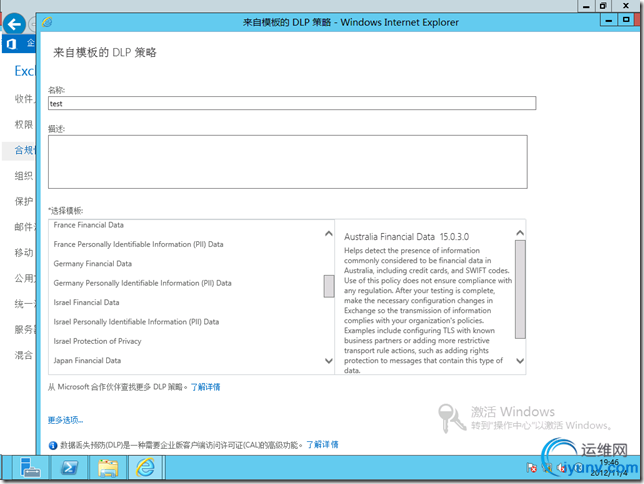Open 混合 section in background Exchange sidebar
This screenshot has height=484, width=644.
(24, 355)
